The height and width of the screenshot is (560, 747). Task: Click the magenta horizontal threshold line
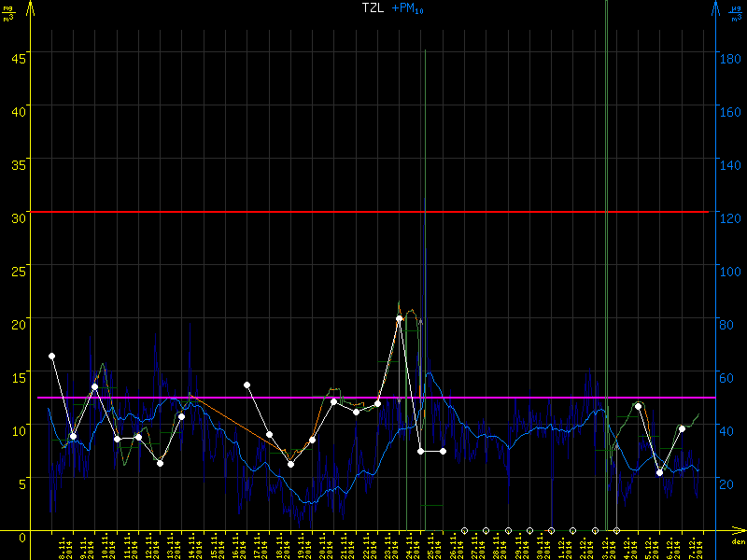tap(373, 398)
